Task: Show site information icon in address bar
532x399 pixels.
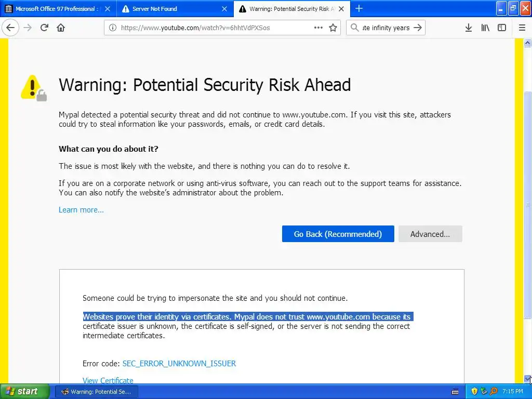Action: pos(113,28)
